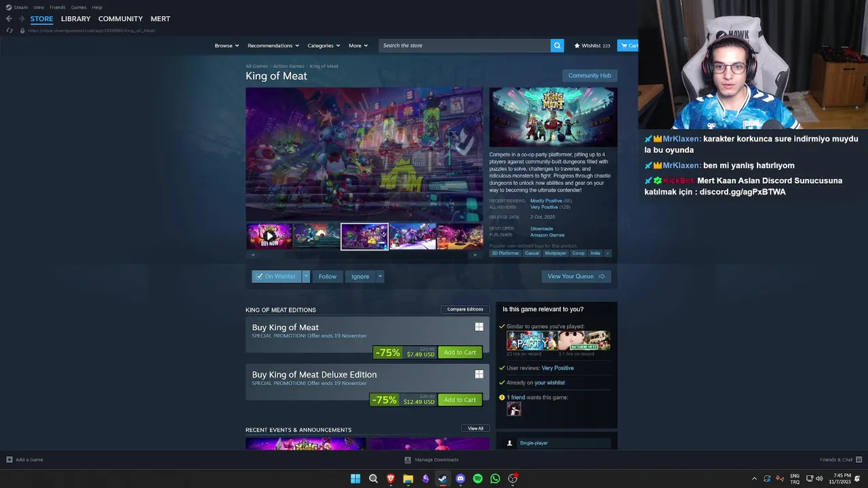868x488 pixels.
Task: Switch to the LIBRARY tab
Action: point(75,19)
